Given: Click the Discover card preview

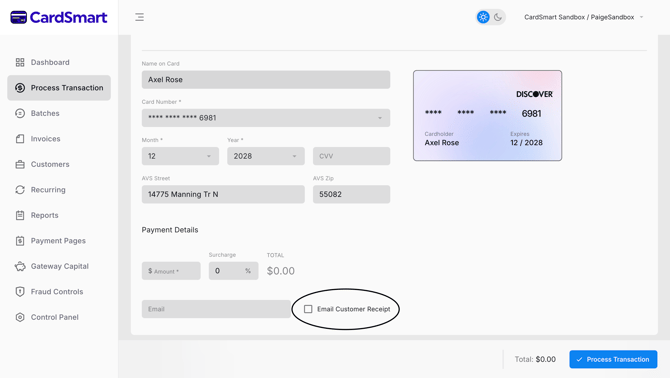Looking at the screenshot, I should click(488, 116).
